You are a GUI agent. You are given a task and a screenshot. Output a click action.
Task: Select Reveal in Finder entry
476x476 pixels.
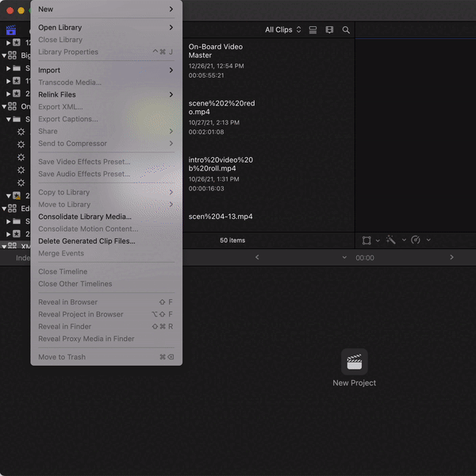click(x=106, y=326)
